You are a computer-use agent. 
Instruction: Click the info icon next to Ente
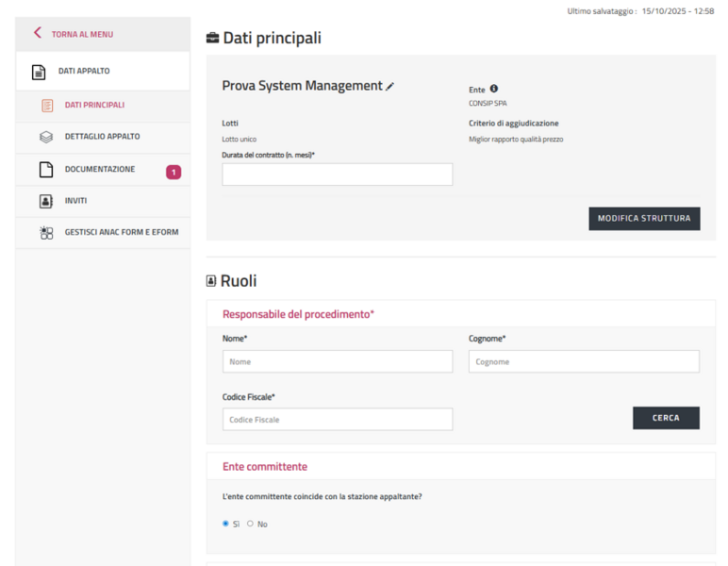[x=494, y=89]
